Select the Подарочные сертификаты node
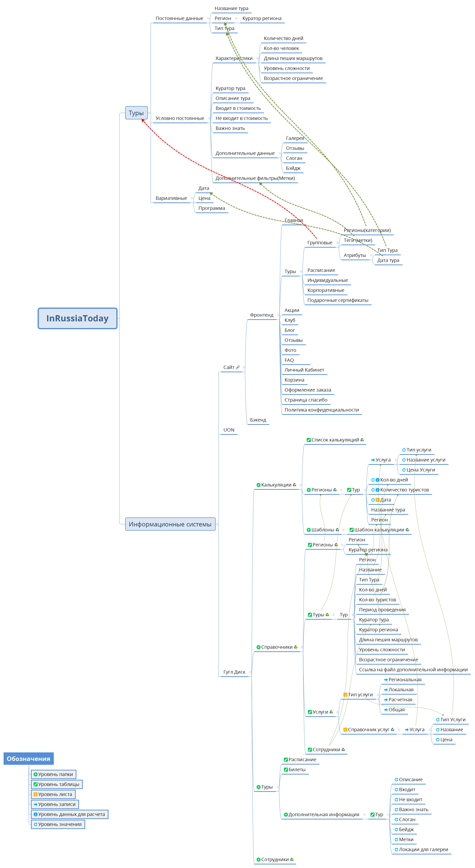475x868 pixels. (338, 300)
